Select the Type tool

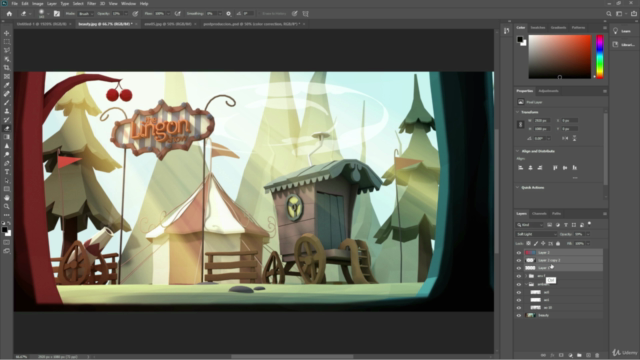[x=7, y=172]
